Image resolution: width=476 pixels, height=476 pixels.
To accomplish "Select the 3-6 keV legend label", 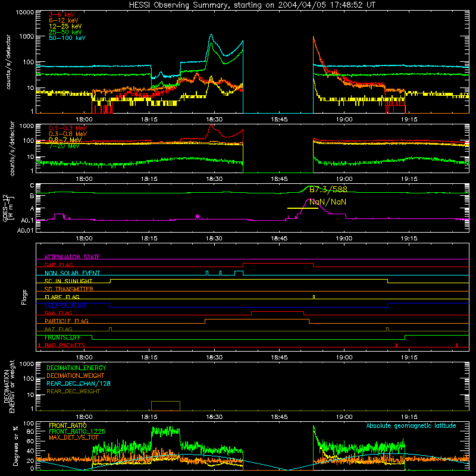I will pos(62,14).
